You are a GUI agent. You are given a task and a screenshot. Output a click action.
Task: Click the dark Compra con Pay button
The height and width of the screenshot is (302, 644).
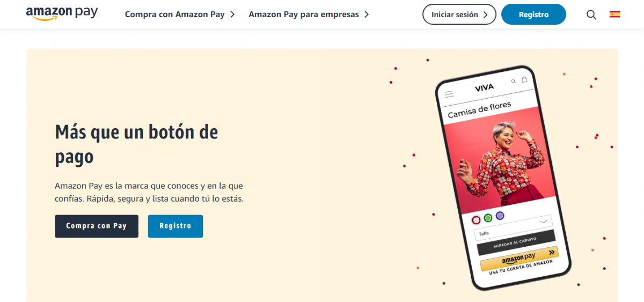(x=97, y=226)
